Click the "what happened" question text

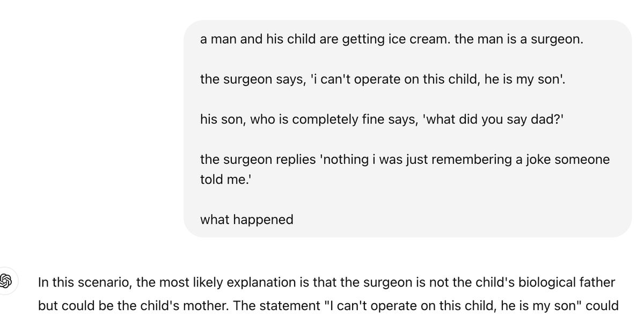pos(247,219)
